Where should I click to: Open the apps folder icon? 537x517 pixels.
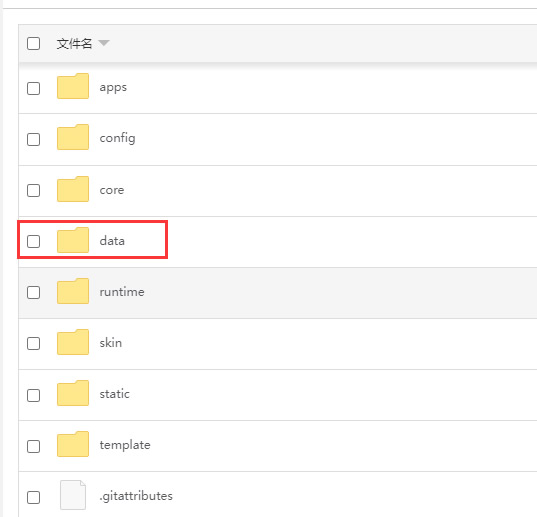point(73,86)
